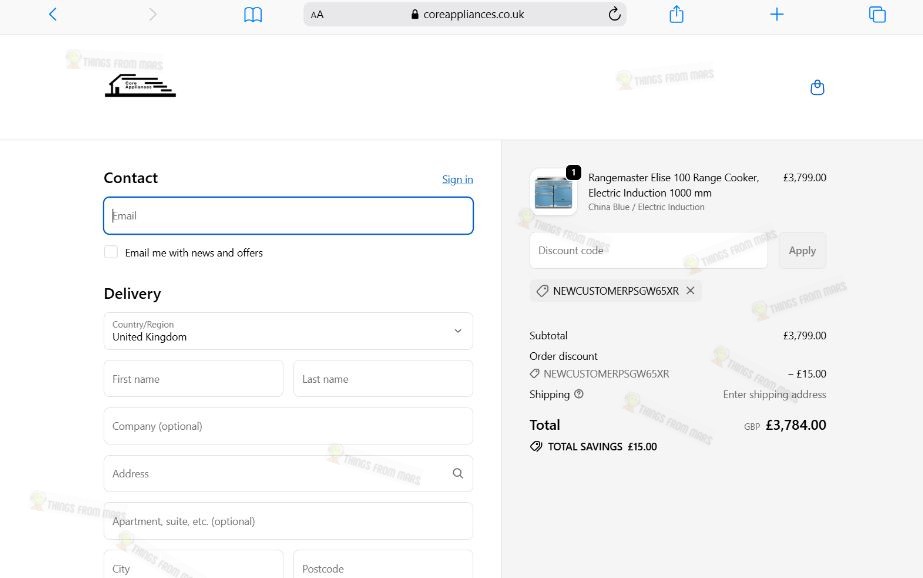Select the 'Enter shipping address' text
The height and width of the screenshot is (578, 923).
775,394
